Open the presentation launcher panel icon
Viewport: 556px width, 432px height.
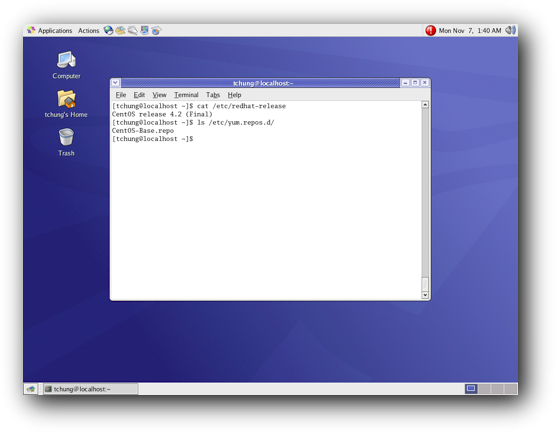[x=144, y=31]
